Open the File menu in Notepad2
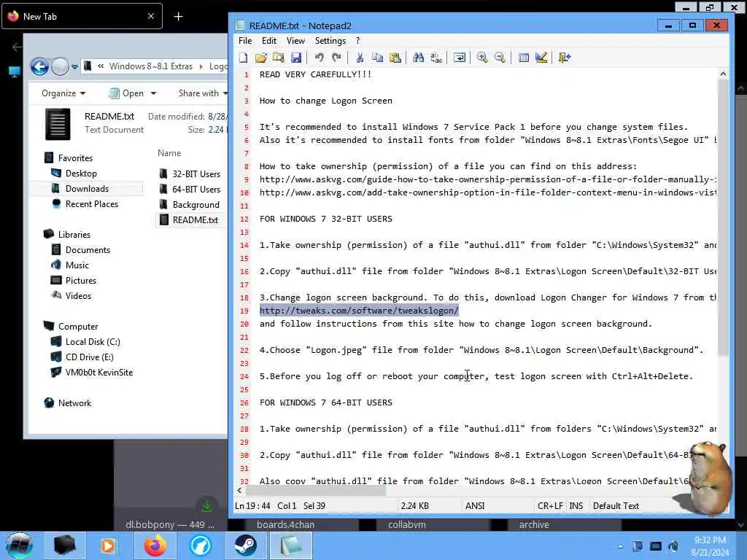This screenshot has width=747, height=560. coord(245,41)
